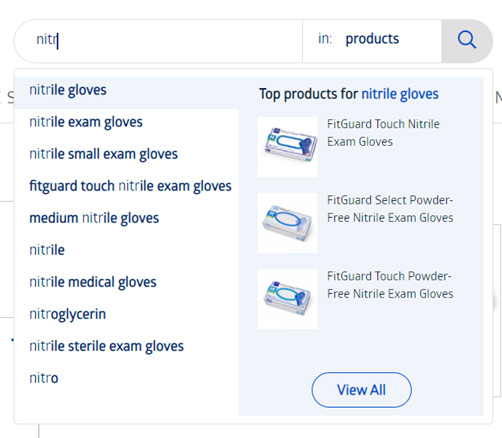The width and height of the screenshot is (502, 438).
Task: Click 'FitGuard Touch Nitrile Exam Gloves' product title
Action: click(383, 133)
